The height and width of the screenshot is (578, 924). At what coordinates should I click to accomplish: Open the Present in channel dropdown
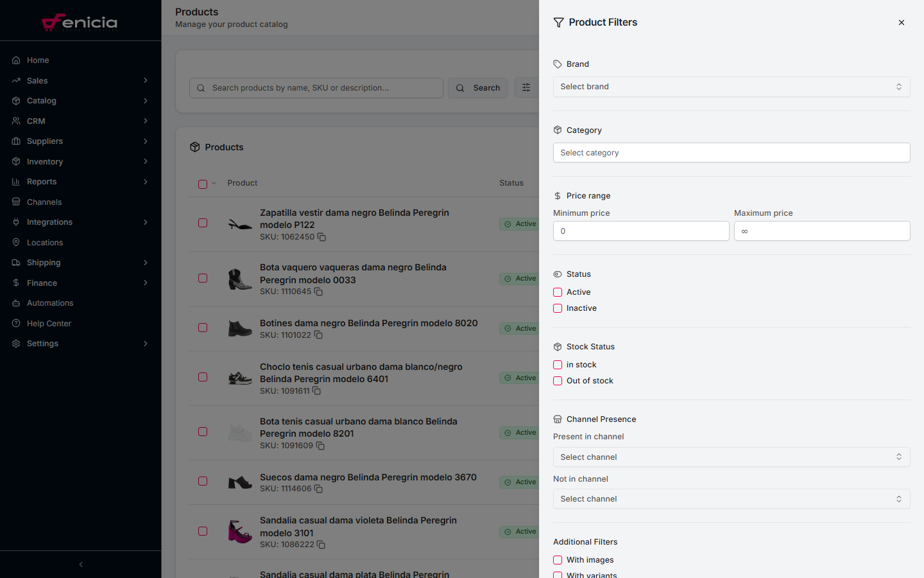coord(731,457)
